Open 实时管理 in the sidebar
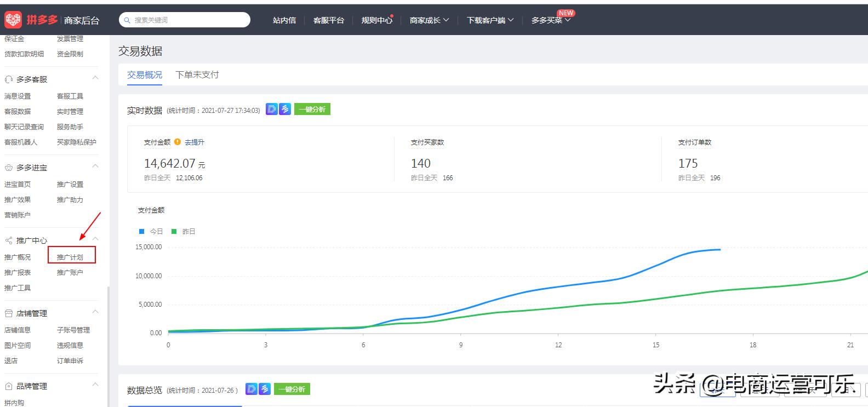 pos(70,111)
